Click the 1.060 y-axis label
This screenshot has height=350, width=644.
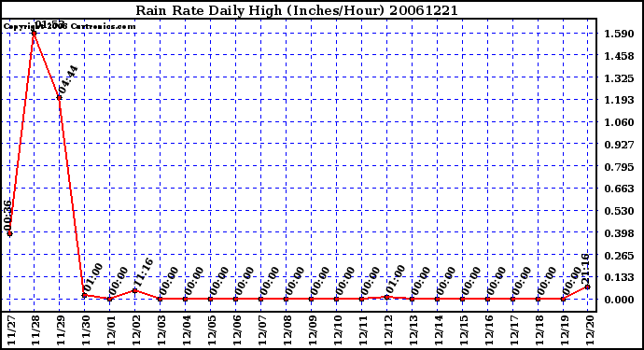(619, 122)
